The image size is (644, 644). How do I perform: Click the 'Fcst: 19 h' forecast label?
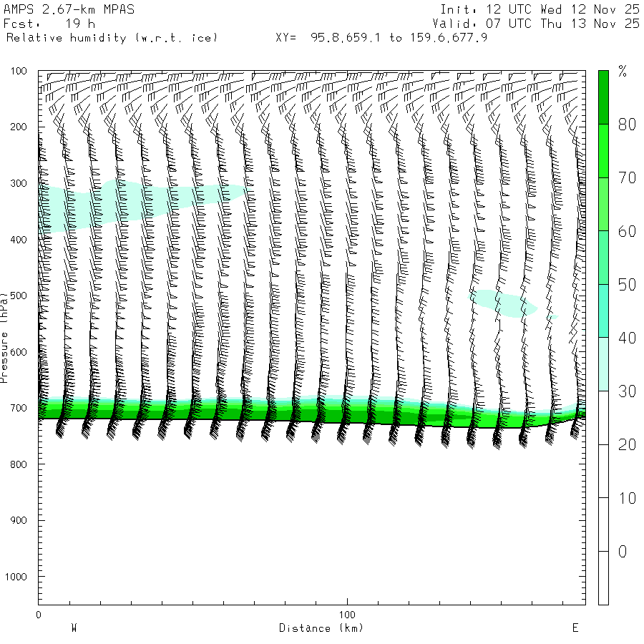(49, 24)
